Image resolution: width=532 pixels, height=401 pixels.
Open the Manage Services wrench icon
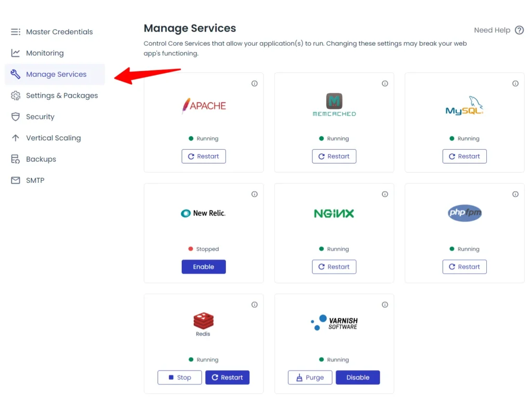coord(15,74)
